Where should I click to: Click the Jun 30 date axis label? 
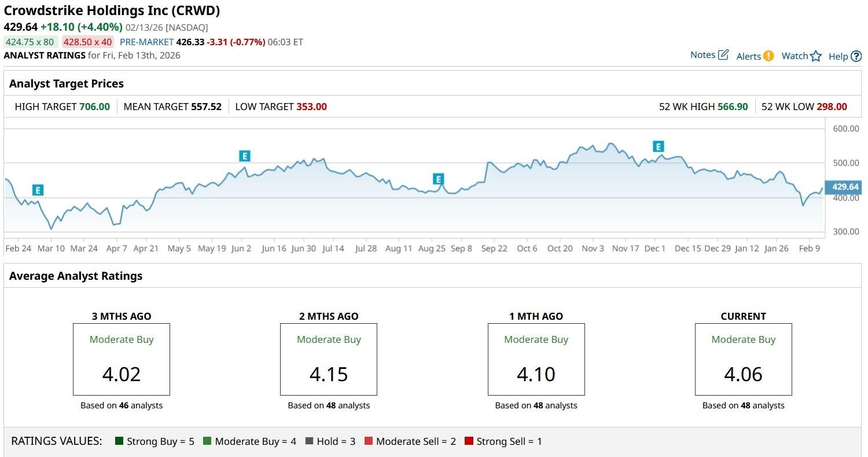(303, 248)
